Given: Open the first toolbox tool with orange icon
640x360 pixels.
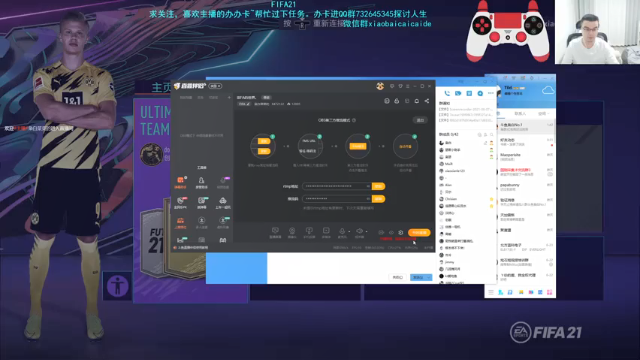Looking at the screenshot, I should [x=180, y=182].
